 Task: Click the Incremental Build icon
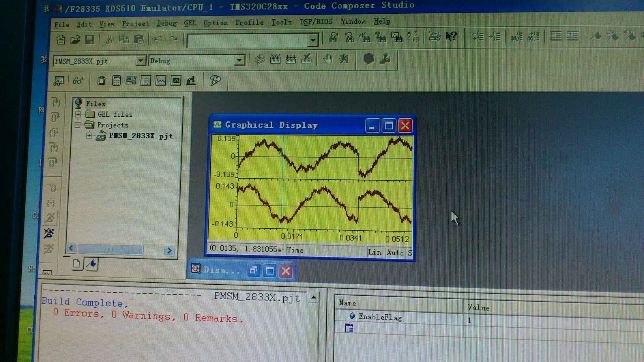tap(275, 59)
